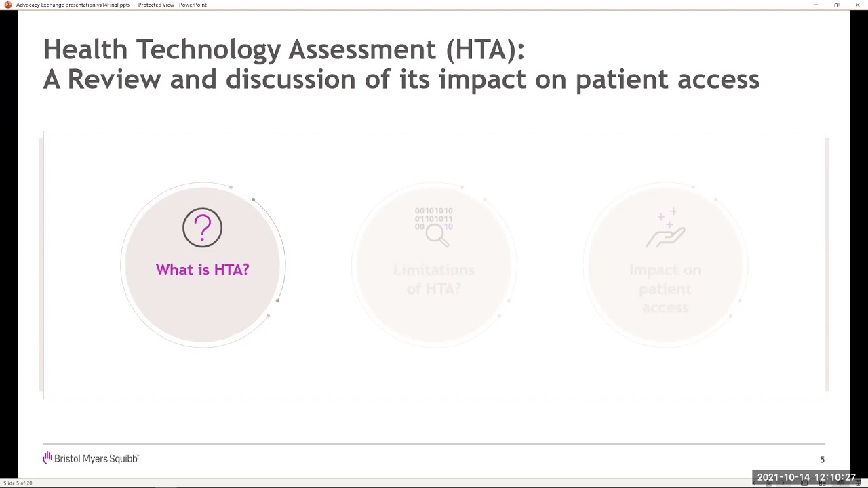This screenshot has height=488, width=868.
Task: Select the faded Limitations of HTA? label
Action: tap(434, 279)
